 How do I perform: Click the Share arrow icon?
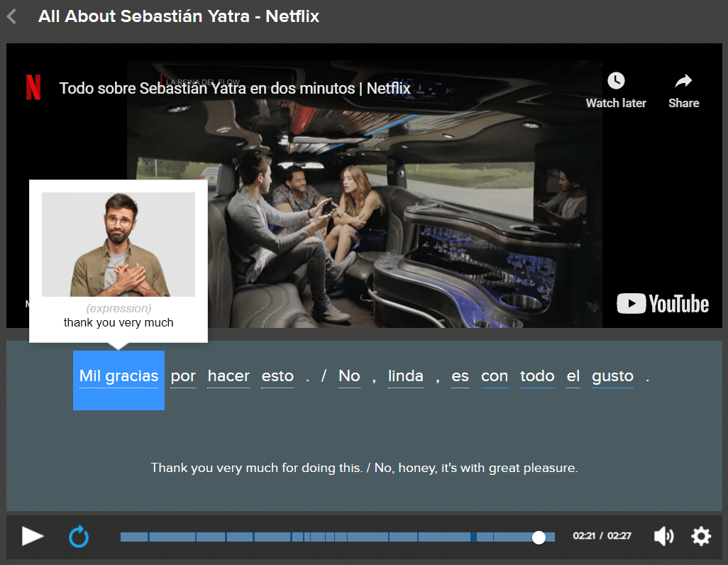683,81
